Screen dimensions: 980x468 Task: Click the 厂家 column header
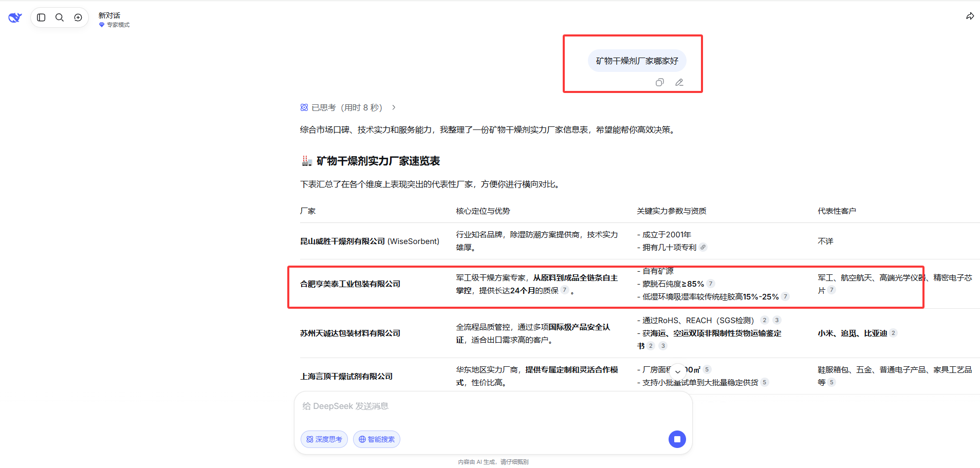[308, 211]
